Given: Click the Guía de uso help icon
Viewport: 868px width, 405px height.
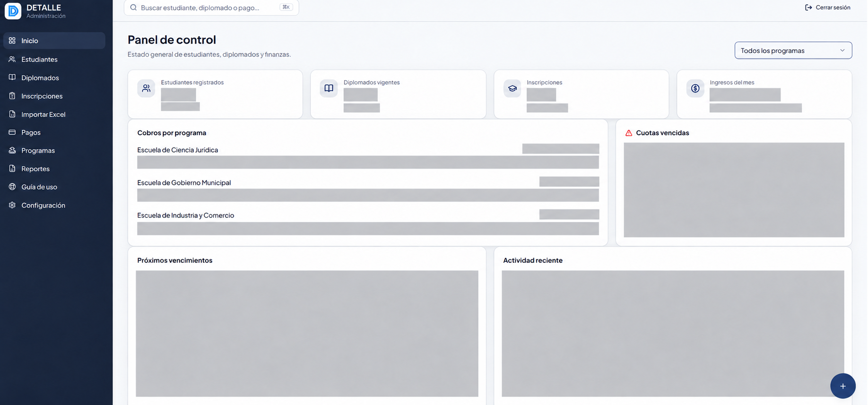Looking at the screenshot, I should pyautogui.click(x=12, y=187).
